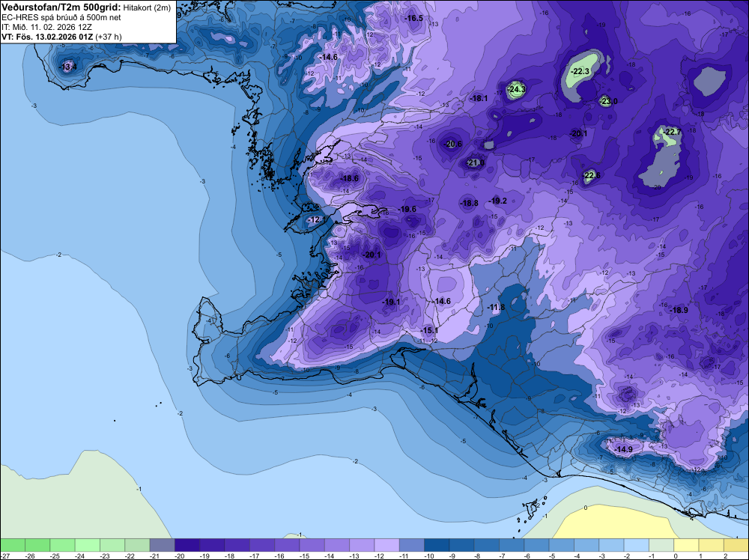Click the '-18.9' temperature label
The width and height of the screenshot is (749, 560).
tap(679, 310)
